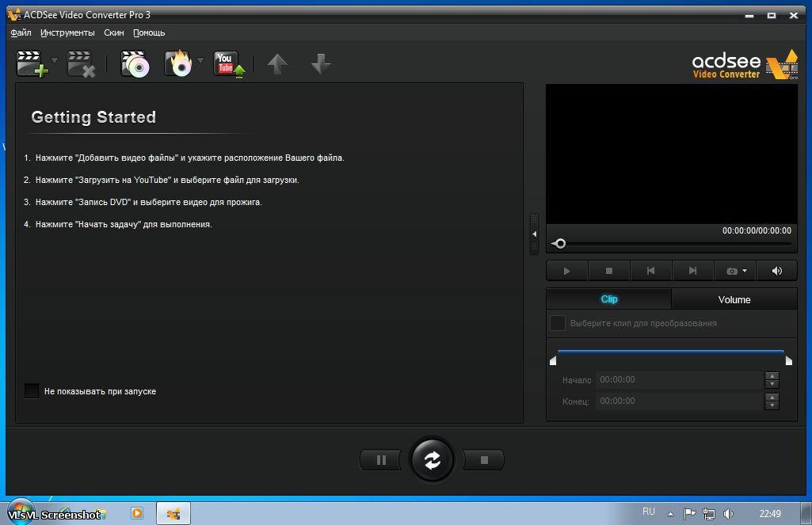
Task: Click the Upload to YouTube icon
Action: point(229,63)
